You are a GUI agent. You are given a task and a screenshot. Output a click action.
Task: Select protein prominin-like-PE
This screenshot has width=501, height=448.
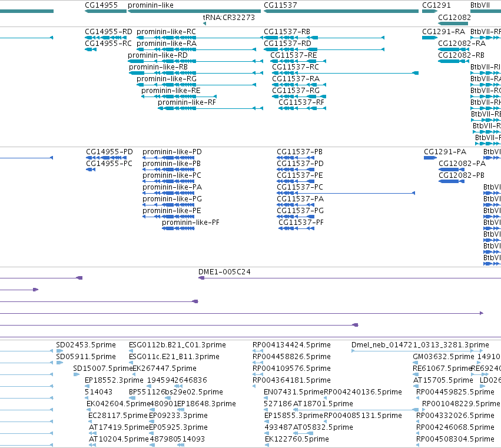[x=169, y=217]
